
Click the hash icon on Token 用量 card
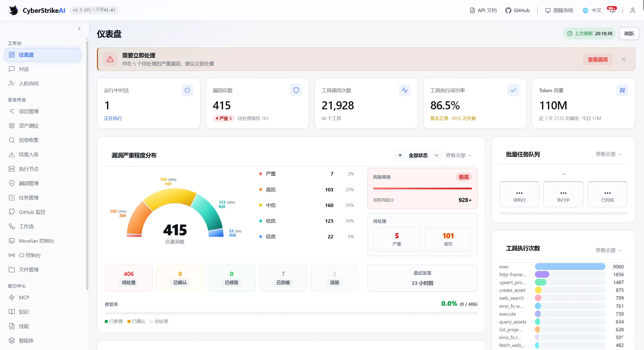622,90
